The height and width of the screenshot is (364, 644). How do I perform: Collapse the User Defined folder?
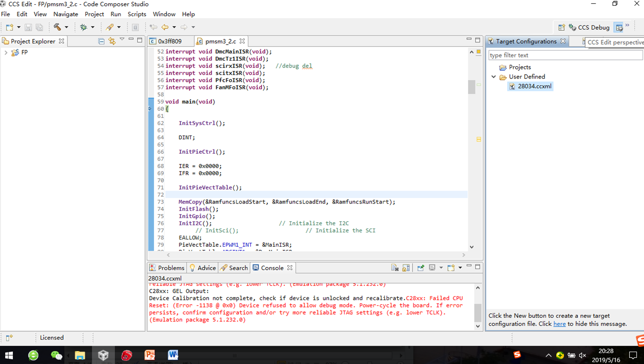(x=494, y=77)
